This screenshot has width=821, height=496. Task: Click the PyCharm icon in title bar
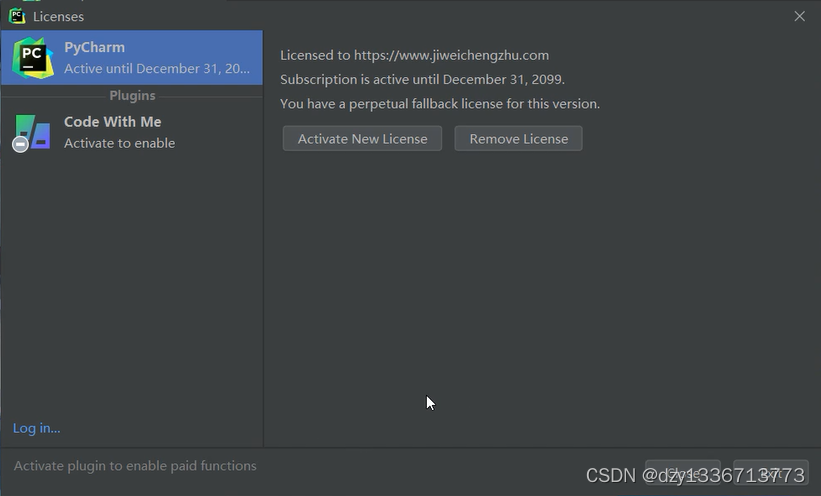[17, 16]
